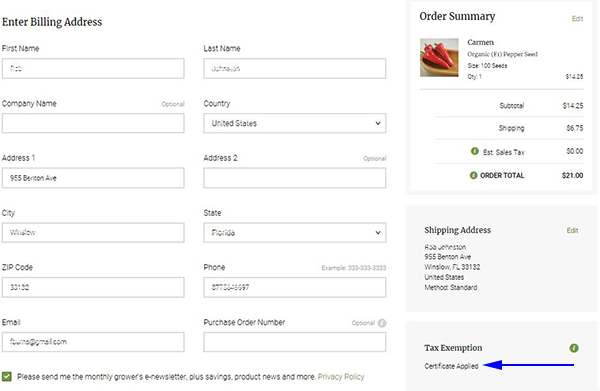Click the ZIP Code input field
Image resolution: width=600 pixels, height=391 pixels.
pyautogui.click(x=93, y=287)
